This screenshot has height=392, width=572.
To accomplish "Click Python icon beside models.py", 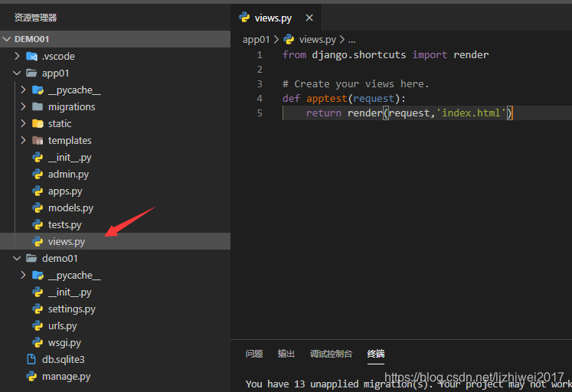I will [38, 207].
